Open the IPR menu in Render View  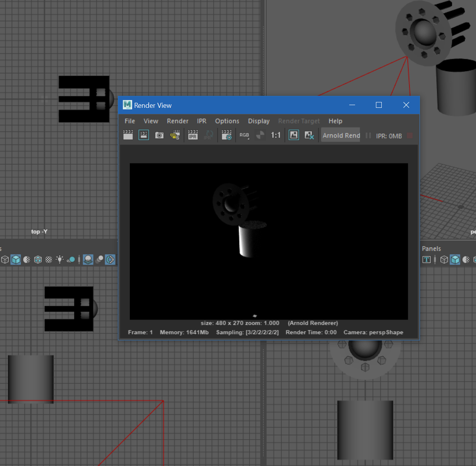[201, 121]
